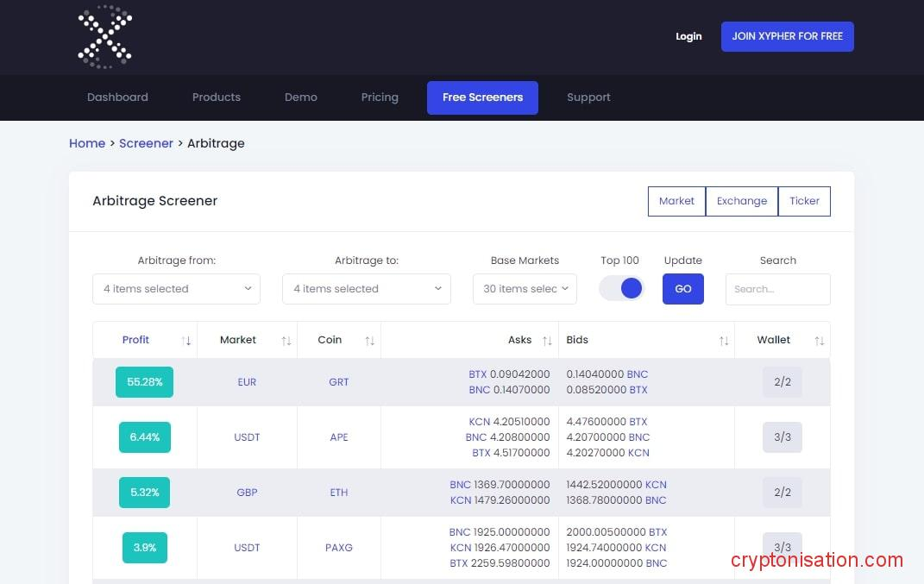Sort the Coin column by its sort icon
Screen dimensions: 924x584
click(370, 340)
